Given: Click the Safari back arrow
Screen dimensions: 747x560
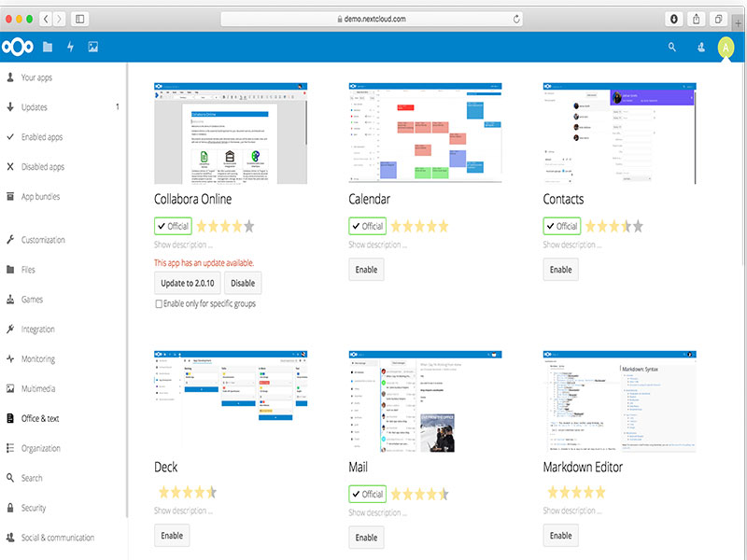Looking at the screenshot, I should 46,19.
